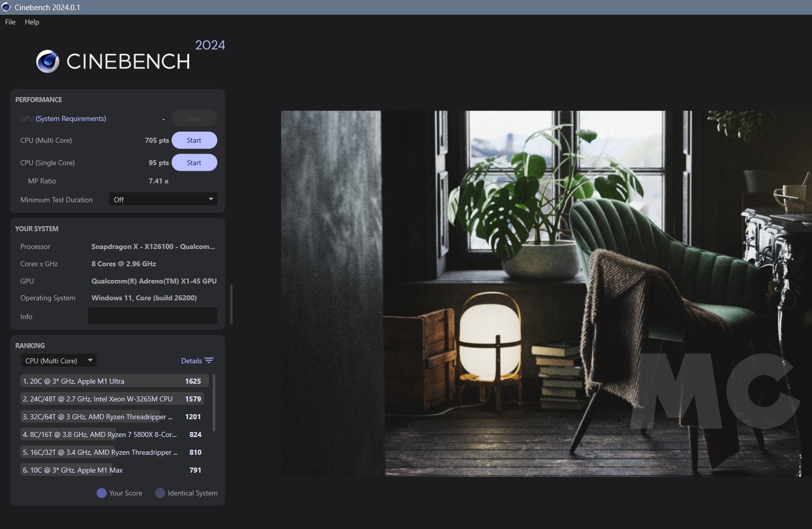The image size is (812, 529).
Task: Click the Your Score legend dot
Action: click(102, 493)
